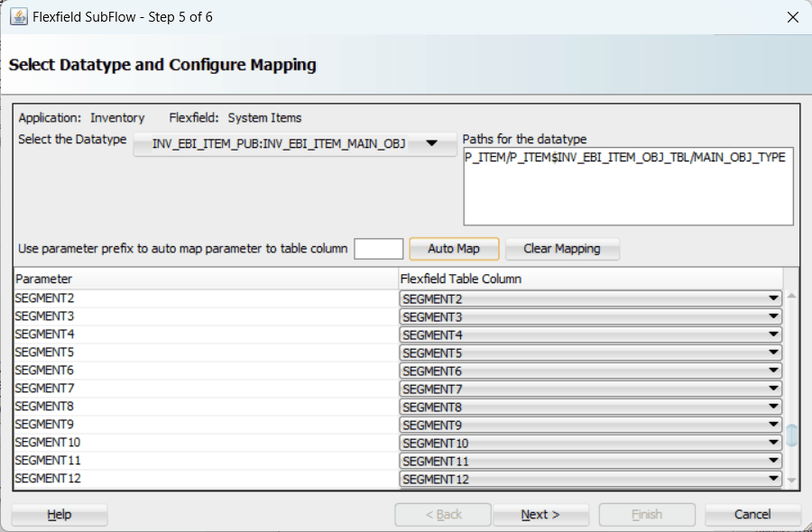812x532 pixels.
Task: Cancel the Flexfield SubFlow wizard
Action: click(x=752, y=515)
